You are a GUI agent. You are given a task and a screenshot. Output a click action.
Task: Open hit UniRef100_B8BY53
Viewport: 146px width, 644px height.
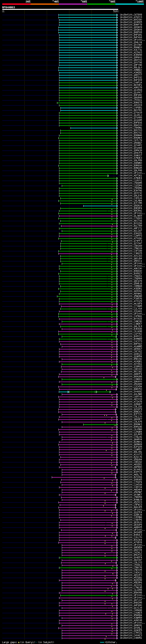pos(131,389)
